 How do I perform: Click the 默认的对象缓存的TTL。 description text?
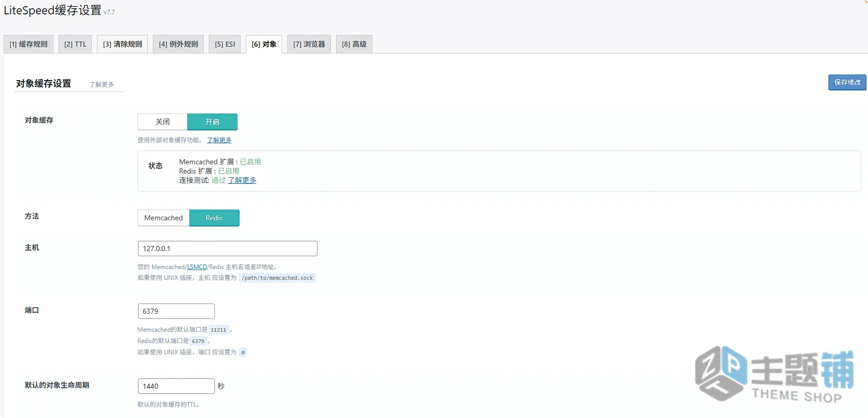point(169,405)
